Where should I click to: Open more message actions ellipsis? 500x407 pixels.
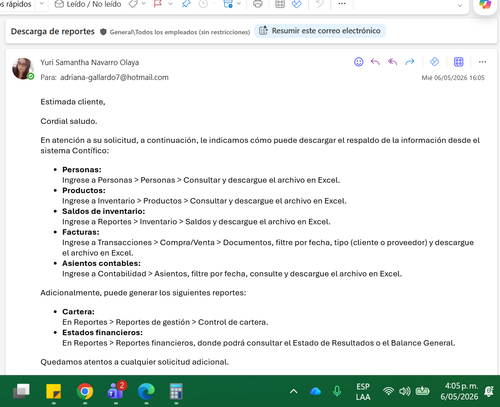click(x=482, y=62)
